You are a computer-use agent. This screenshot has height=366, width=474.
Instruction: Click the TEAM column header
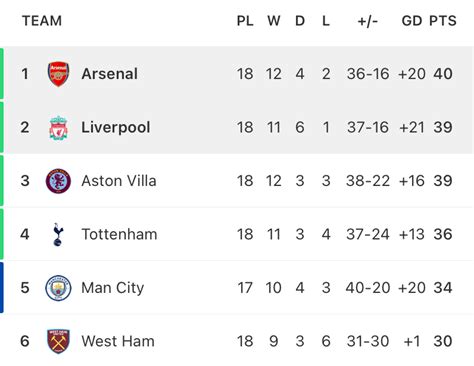pyautogui.click(x=42, y=21)
